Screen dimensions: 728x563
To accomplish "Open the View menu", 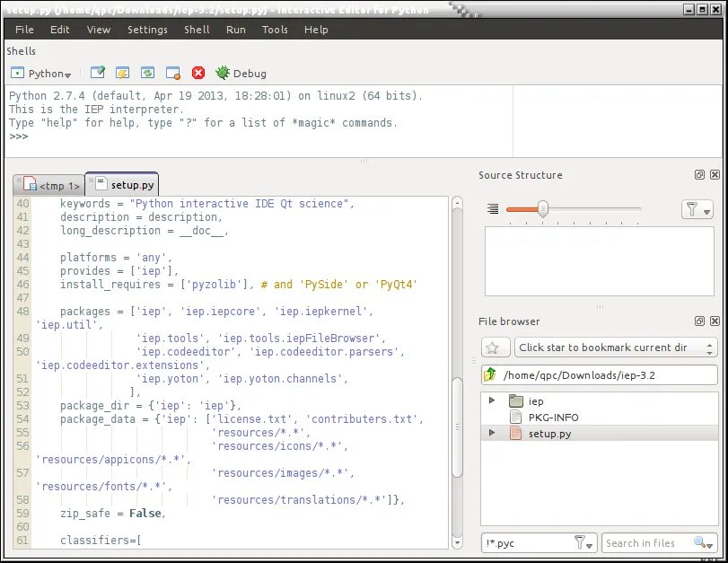I will click(99, 30).
